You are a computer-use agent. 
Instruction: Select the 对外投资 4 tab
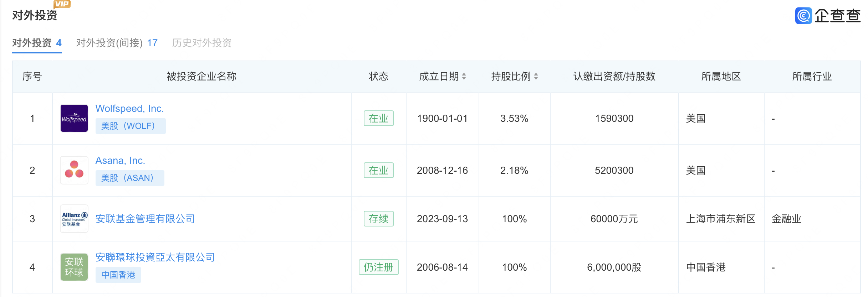(37, 43)
